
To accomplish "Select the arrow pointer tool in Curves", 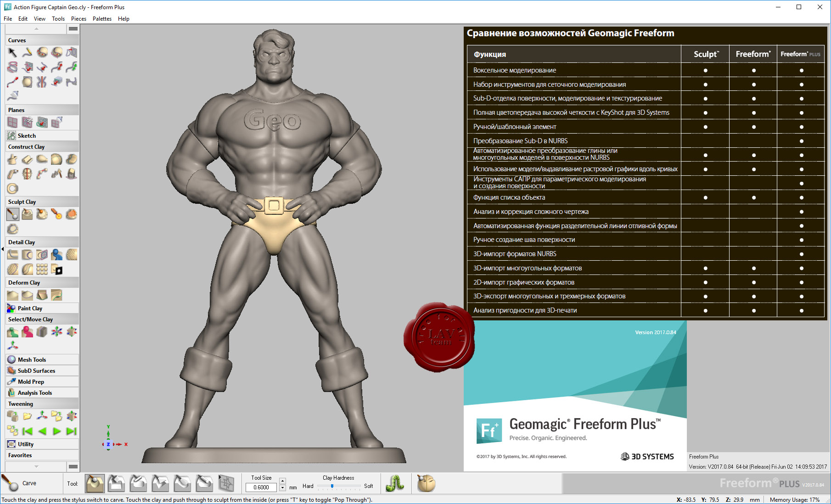I will (12, 53).
